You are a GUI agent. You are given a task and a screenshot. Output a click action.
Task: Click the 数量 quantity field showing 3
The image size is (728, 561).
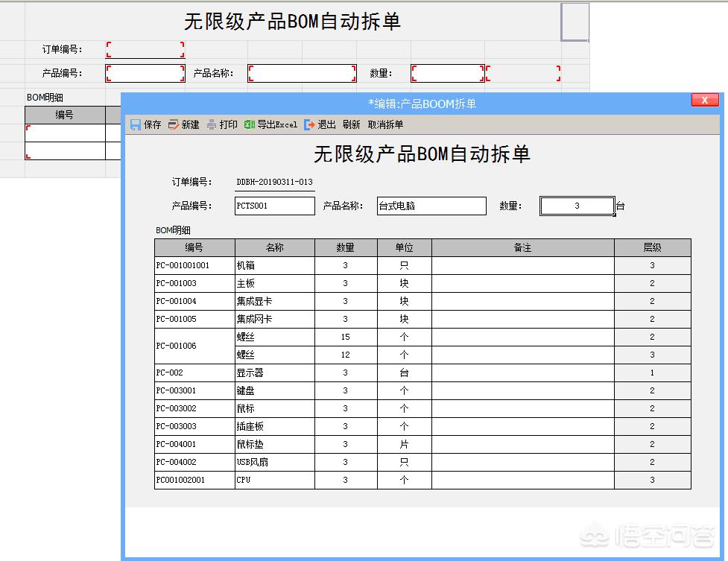point(577,206)
